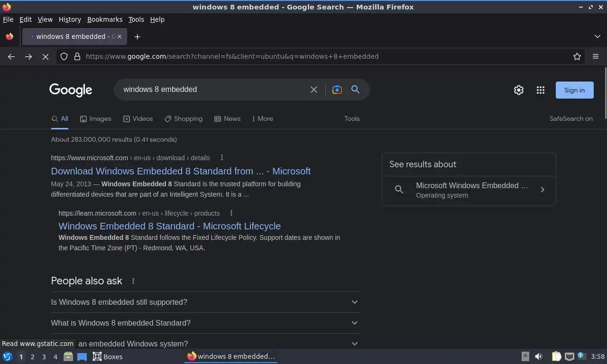The height and width of the screenshot is (364, 607).
Task: Open About this People also ask menu
Action: 133,281
